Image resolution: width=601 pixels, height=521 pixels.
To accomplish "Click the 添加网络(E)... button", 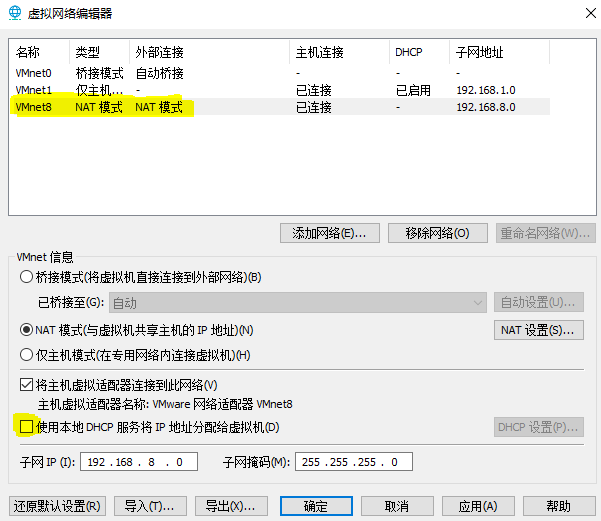I will pyautogui.click(x=330, y=233).
